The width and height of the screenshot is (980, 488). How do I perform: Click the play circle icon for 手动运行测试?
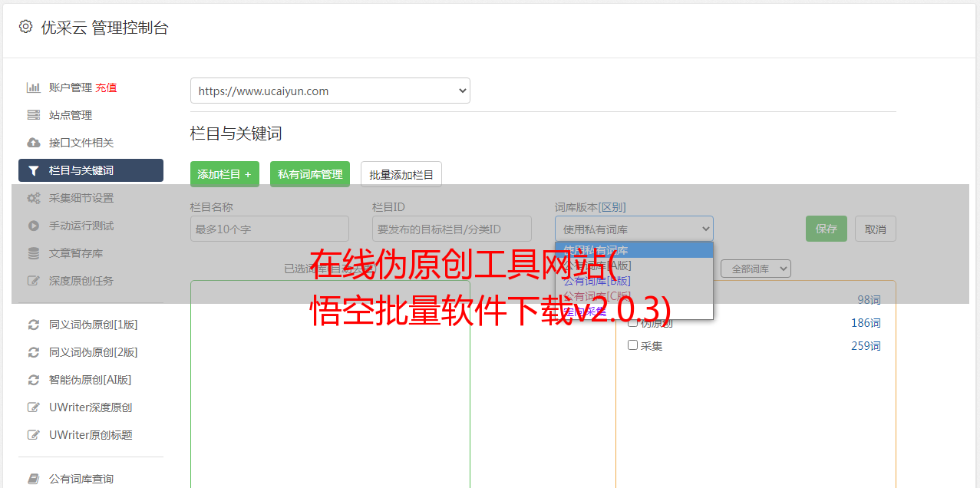click(x=33, y=226)
